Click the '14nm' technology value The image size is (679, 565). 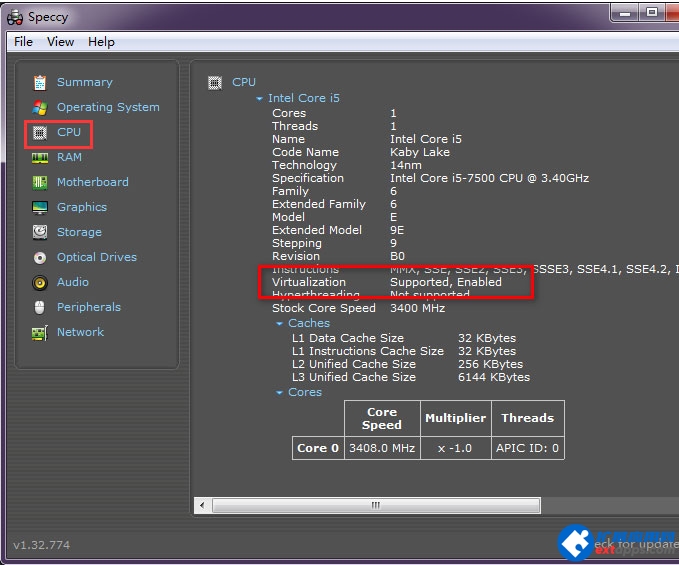(x=405, y=165)
